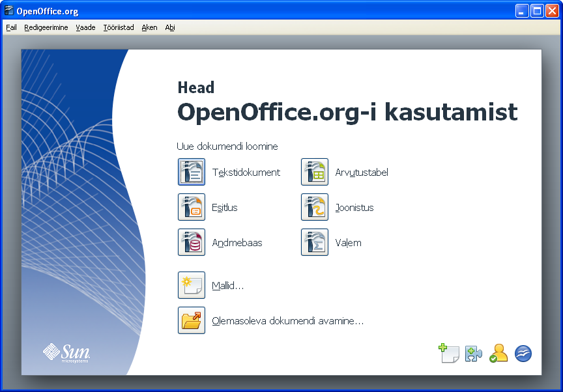Click the add-extensions puzzle piece icon
This screenshot has height=392, width=563.
tap(473, 354)
